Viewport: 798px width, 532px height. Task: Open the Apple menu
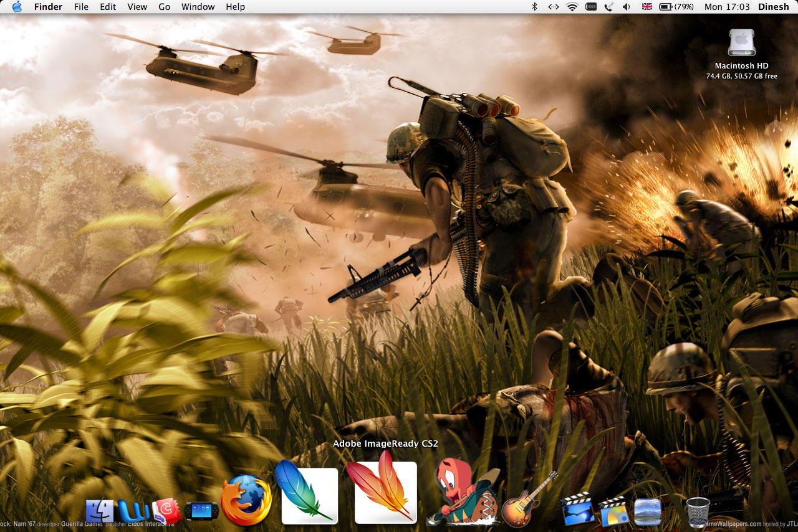click(17, 7)
